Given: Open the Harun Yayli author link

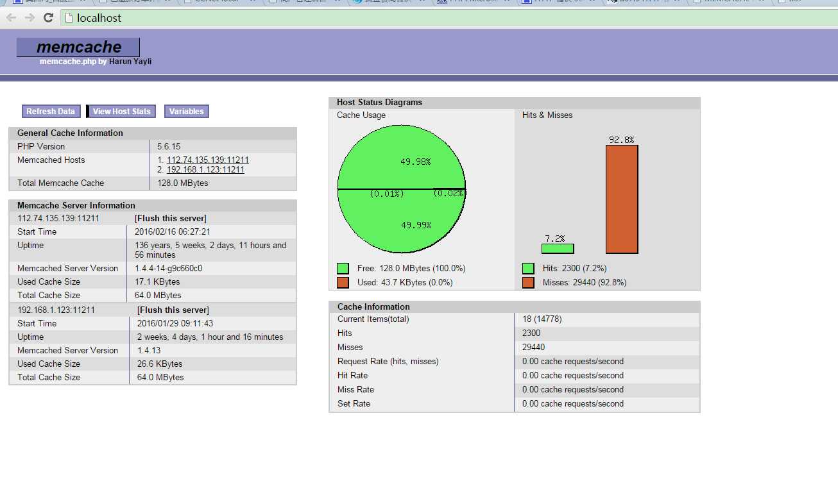Looking at the screenshot, I should tap(130, 62).
